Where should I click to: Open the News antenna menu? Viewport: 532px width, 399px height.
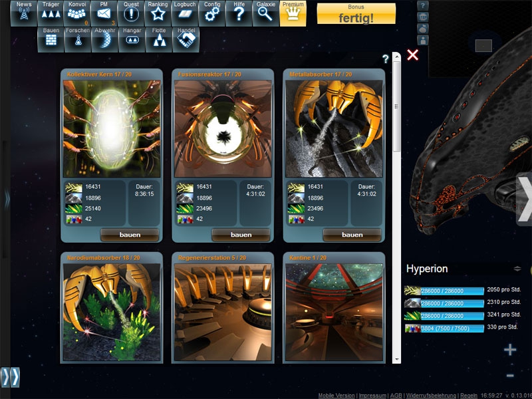(24, 13)
